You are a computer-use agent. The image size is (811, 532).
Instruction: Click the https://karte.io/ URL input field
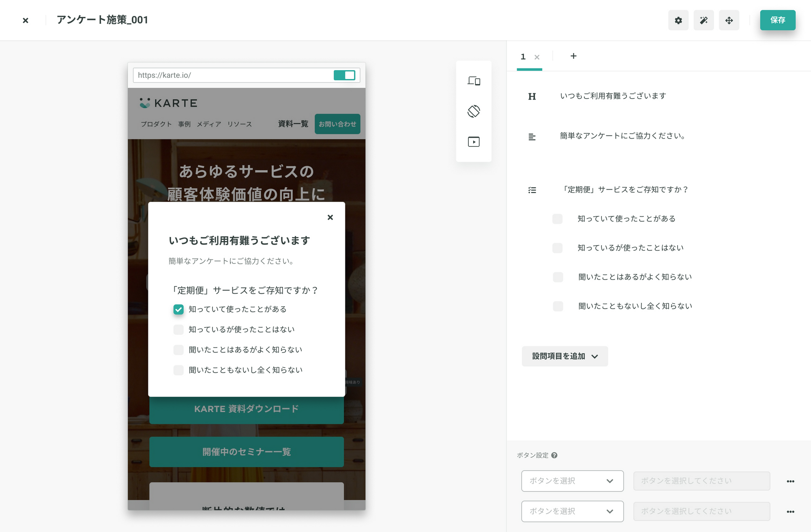click(231, 75)
